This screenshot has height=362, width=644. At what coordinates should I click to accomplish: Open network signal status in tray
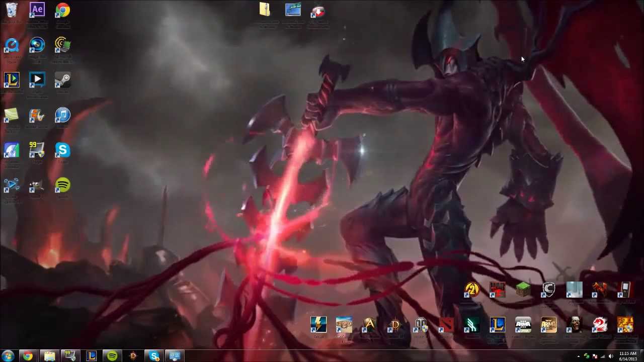click(x=603, y=356)
